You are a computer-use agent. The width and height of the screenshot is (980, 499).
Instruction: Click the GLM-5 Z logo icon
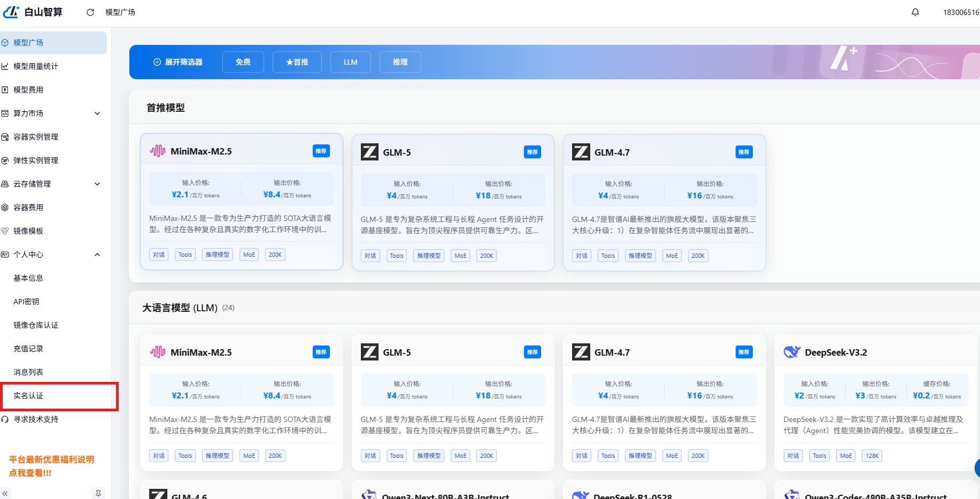[x=369, y=151]
